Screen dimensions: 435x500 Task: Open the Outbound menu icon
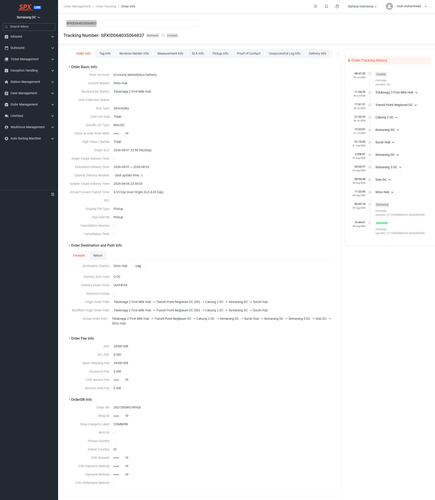coord(6,48)
